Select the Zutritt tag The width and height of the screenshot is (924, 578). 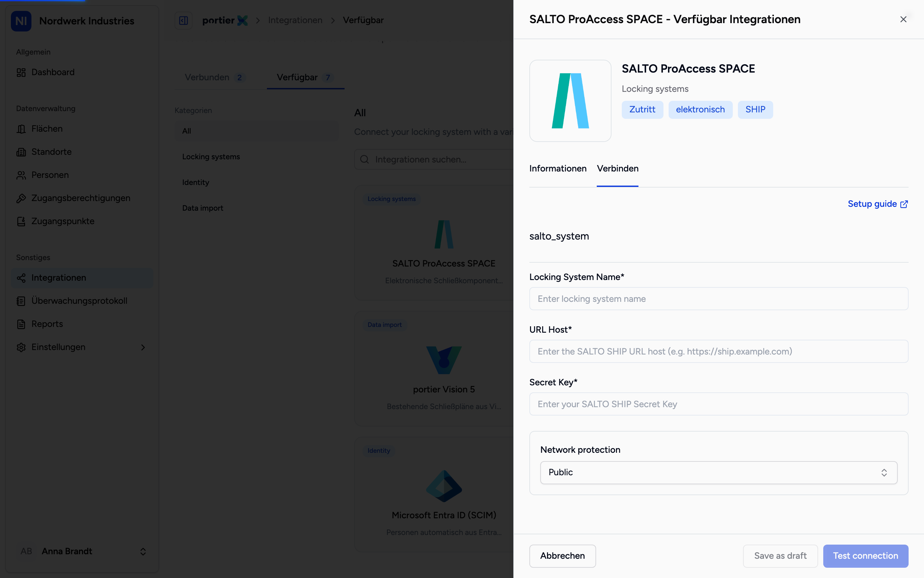coord(642,110)
